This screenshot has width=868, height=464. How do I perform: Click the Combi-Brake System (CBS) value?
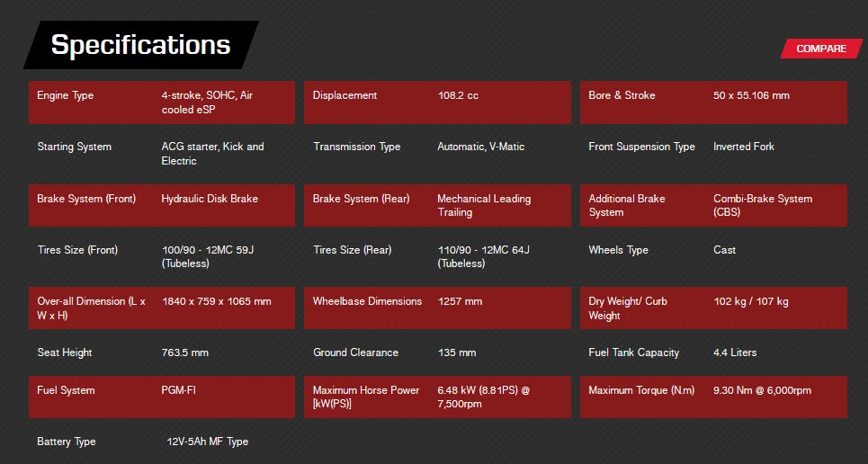click(x=762, y=205)
